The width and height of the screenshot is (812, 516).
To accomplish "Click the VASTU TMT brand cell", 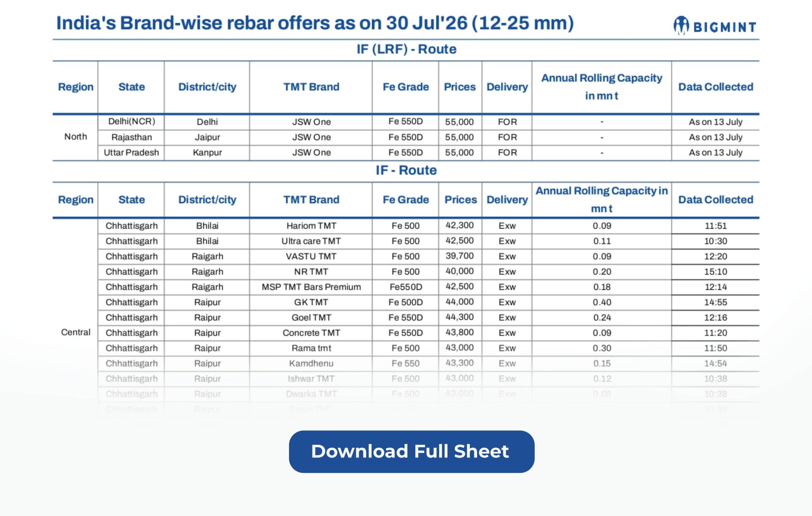I will tap(311, 256).
